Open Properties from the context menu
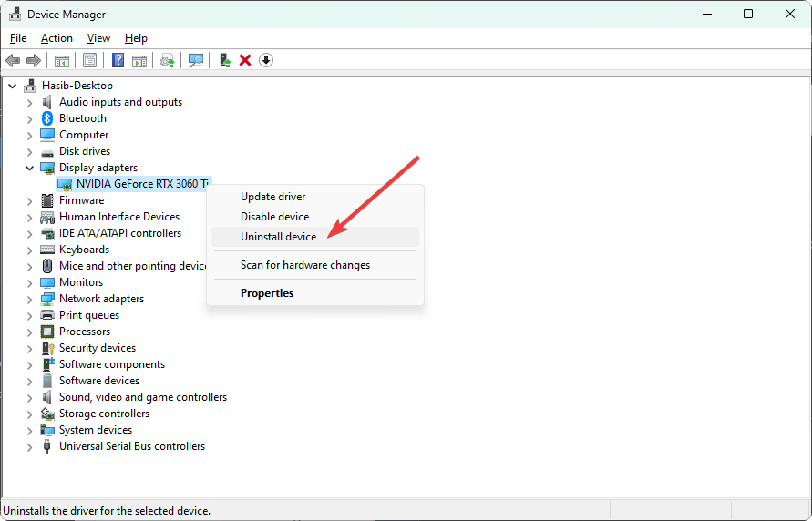The width and height of the screenshot is (812, 521). click(x=266, y=293)
